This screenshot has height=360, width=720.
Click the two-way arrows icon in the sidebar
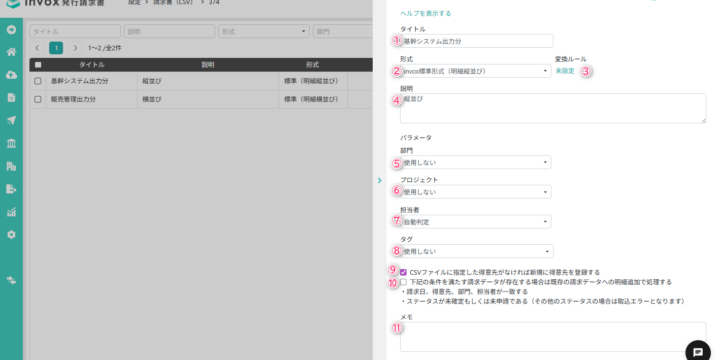tap(11, 280)
